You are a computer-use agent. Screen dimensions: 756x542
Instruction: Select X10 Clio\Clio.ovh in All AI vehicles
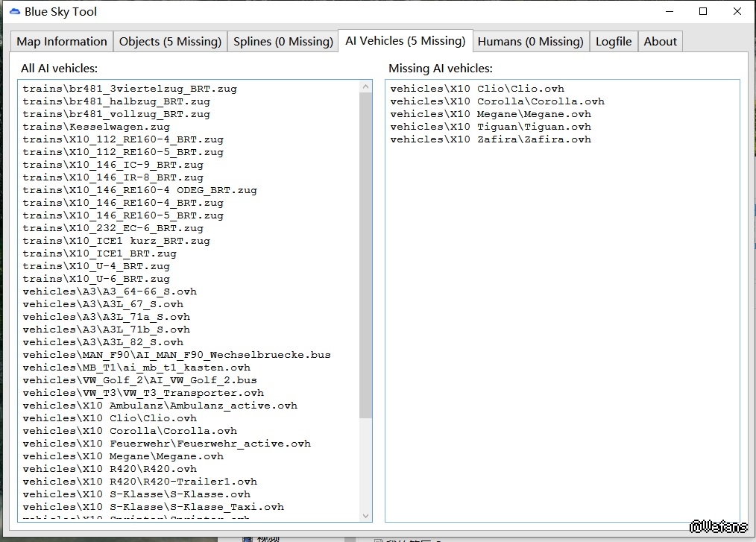110,417
